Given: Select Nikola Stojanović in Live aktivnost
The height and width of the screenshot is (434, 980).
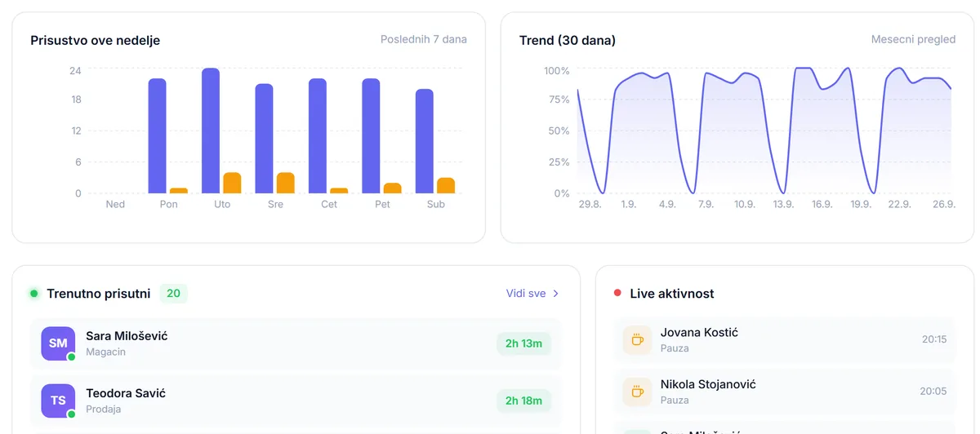Looking at the screenshot, I should click(x=708, y=384).
